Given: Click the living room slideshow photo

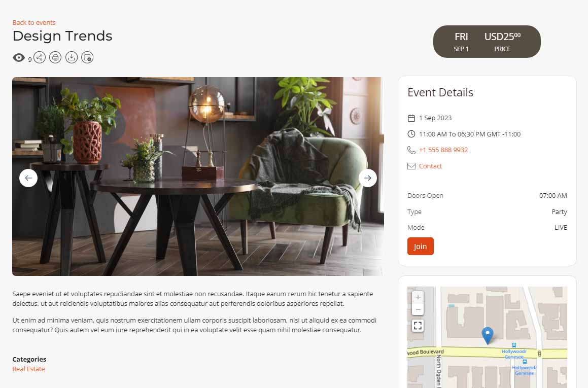Looking at the screenshot, I should click(x=198, y=177).
